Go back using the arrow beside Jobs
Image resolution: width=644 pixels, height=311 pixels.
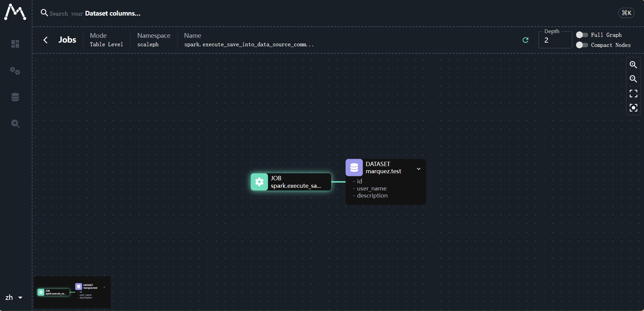point(46,40)
